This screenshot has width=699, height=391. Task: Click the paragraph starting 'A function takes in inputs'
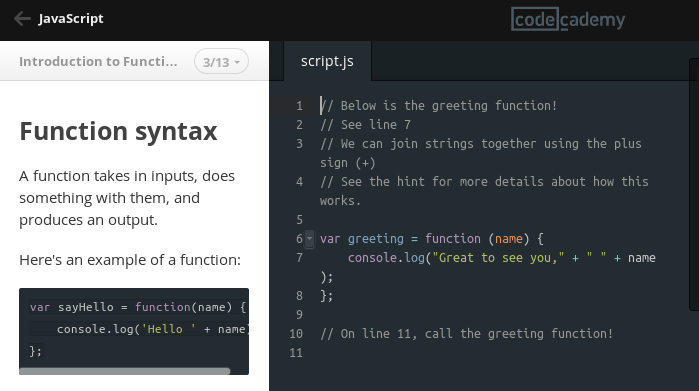(x=127, y=198)
